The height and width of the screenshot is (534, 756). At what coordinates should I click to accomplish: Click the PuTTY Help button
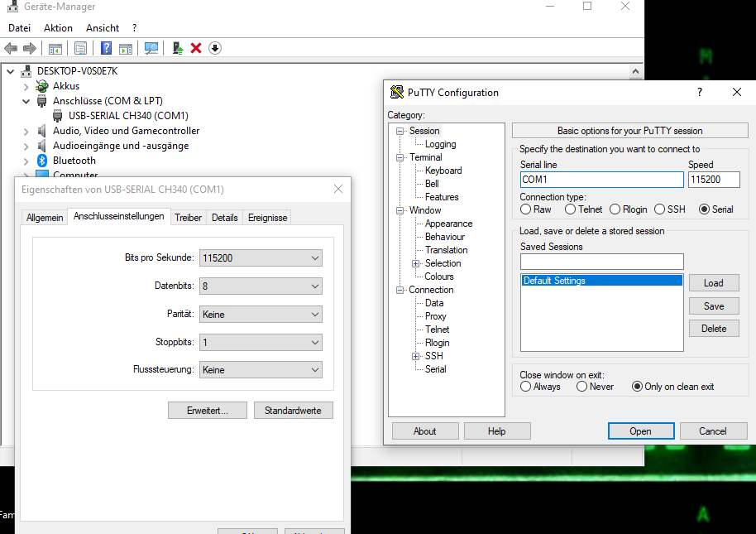(497, 431)
